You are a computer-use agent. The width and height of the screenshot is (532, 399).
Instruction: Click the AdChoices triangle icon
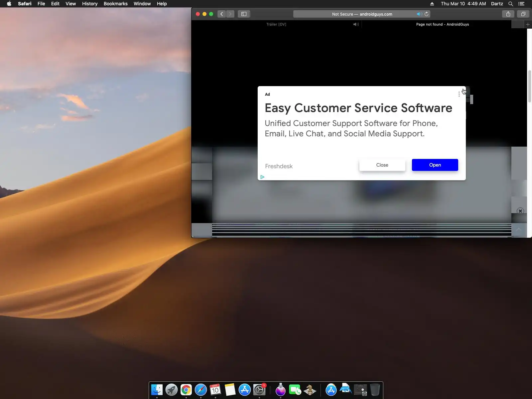click(x=262, y=177)
